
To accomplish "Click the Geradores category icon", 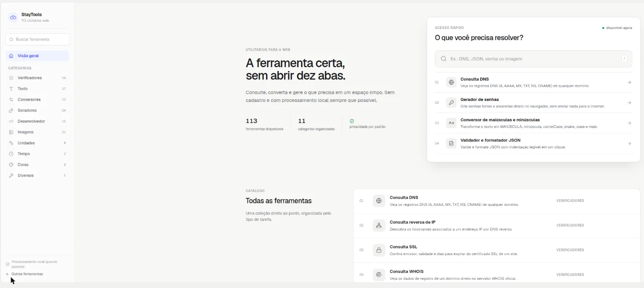I will (11, 111).
